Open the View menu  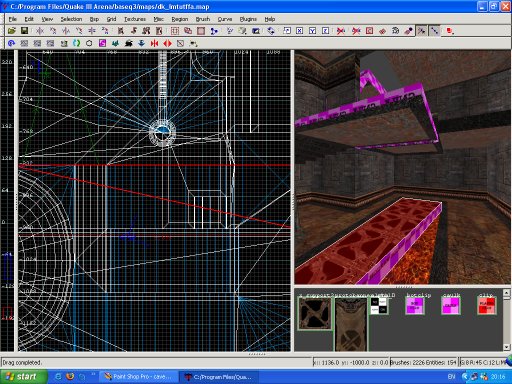(47, 19)
